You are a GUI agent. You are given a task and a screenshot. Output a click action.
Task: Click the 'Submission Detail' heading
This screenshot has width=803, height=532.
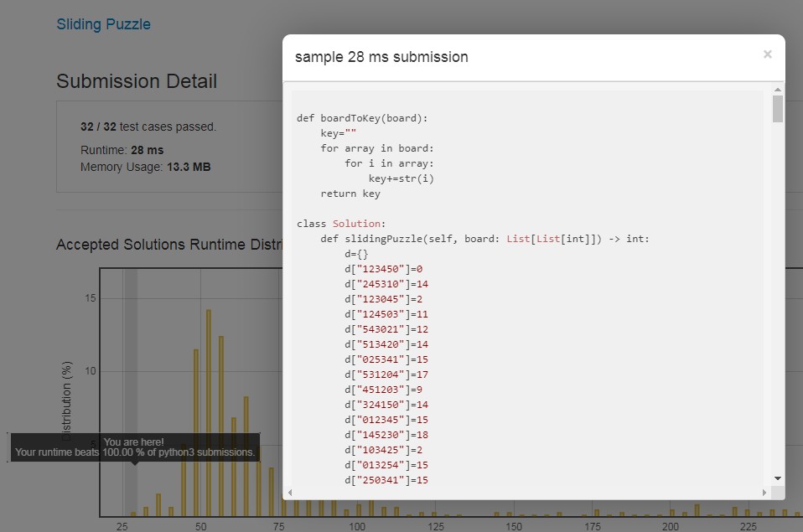tap(137, 81)
